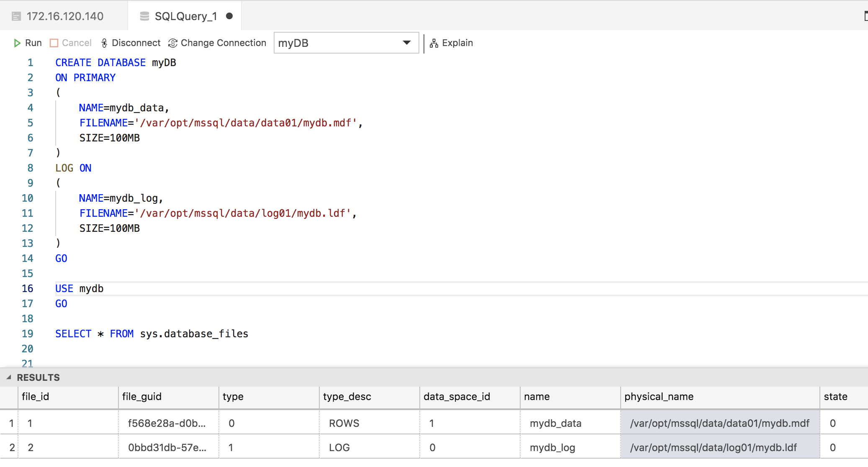Click the server icon on 172.16.120.140 tab
868x467 pixels.
click(16, 16)
